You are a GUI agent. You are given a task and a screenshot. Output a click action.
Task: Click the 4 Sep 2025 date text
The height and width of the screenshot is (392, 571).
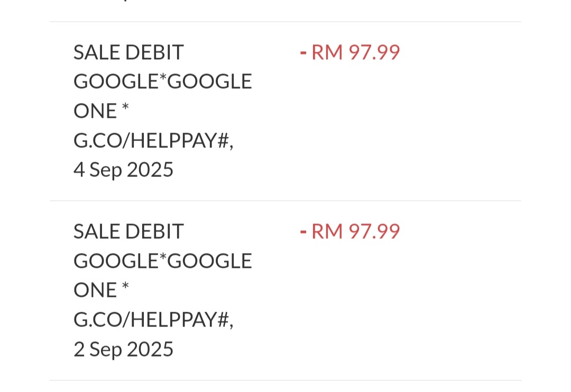click(123, 170)
